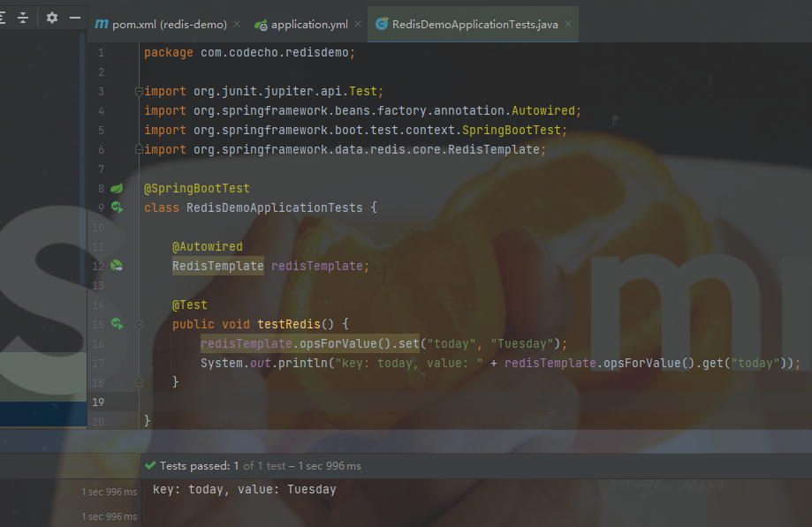Click the Spring config icon on application.yml tab
The width and height of the screenshot is (812, 527).
click(x=261, y=25)
